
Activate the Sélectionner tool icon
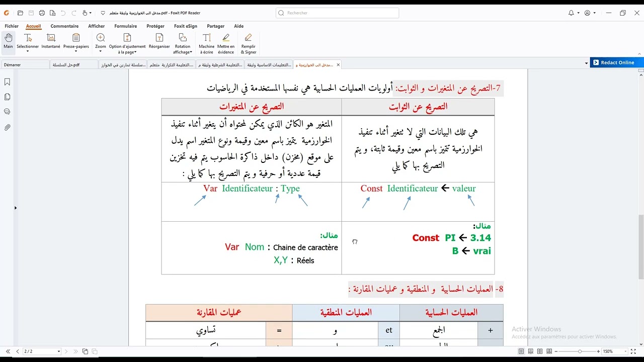click(28, 38)
